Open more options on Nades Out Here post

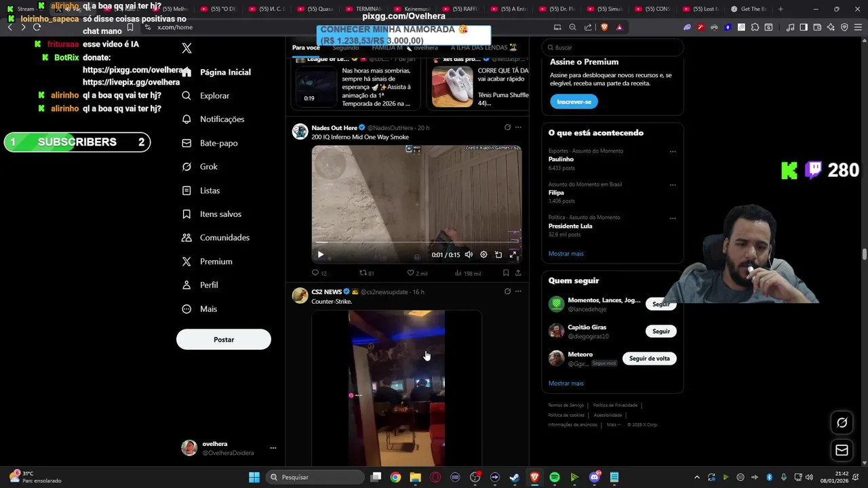tap(518, 127)
